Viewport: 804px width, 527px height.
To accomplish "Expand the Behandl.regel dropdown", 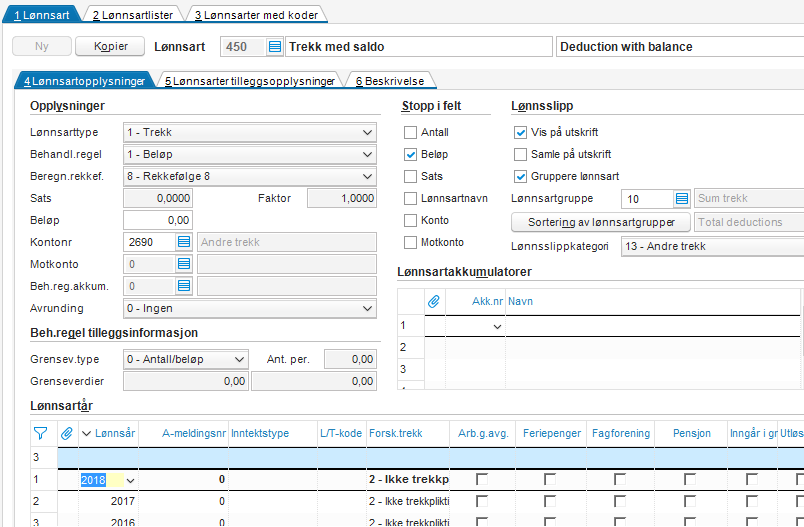I will [367, 154].
